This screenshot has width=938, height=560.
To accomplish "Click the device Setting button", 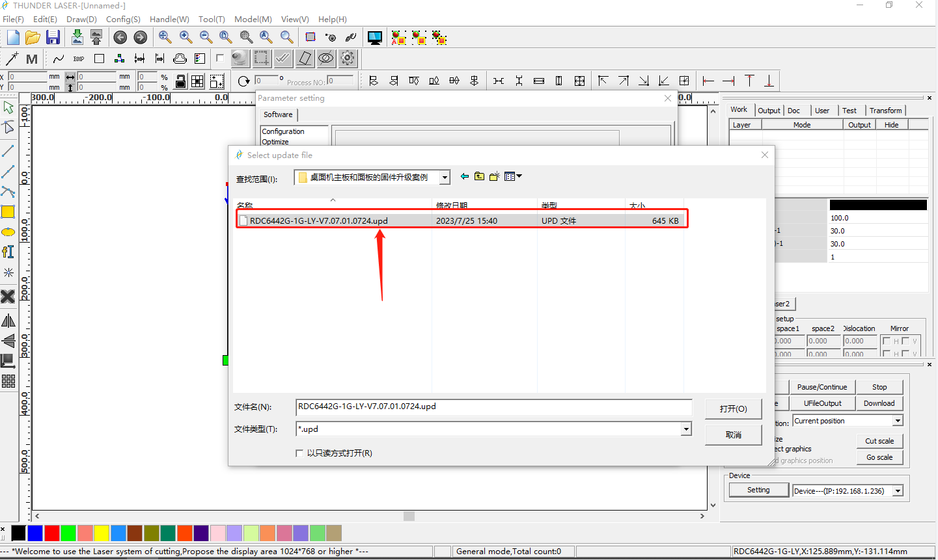I will (758, 490).
